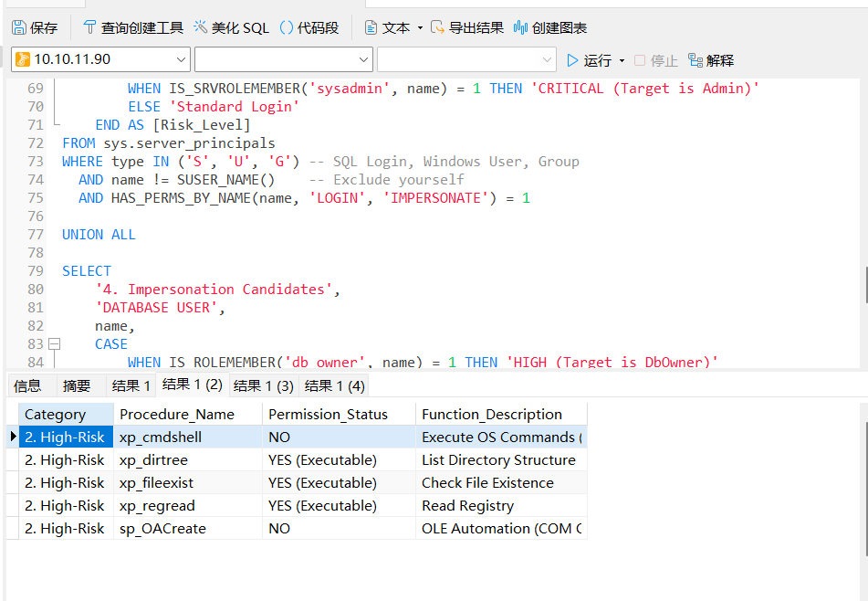Open the dropdown arrow beside 运行
The width and height of the screenshot is (868, 601).
coord(622,60)
